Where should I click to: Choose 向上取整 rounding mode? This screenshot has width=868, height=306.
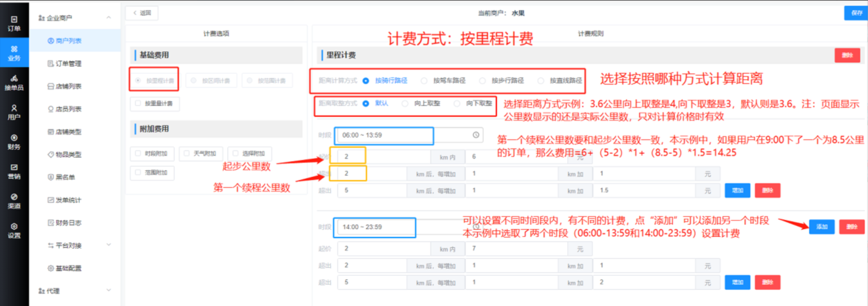pyautogui.click(x=405, y=103)
